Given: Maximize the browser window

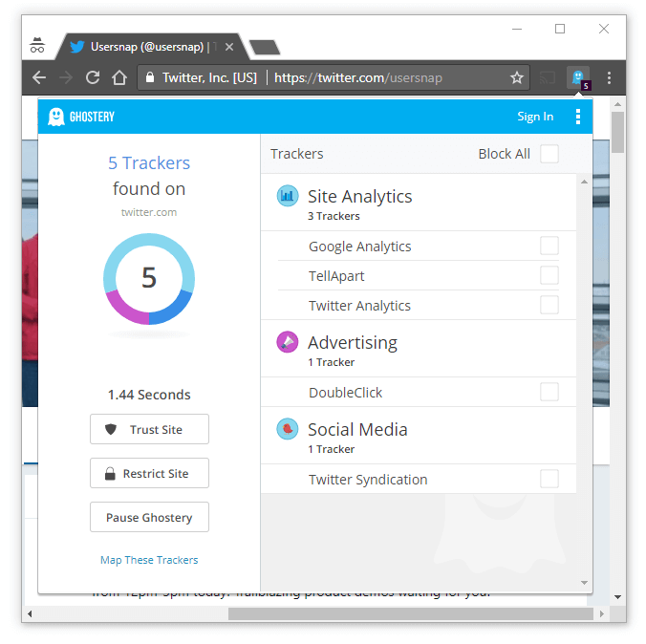Looking at the screenshot, I should (x=560, y=29).
